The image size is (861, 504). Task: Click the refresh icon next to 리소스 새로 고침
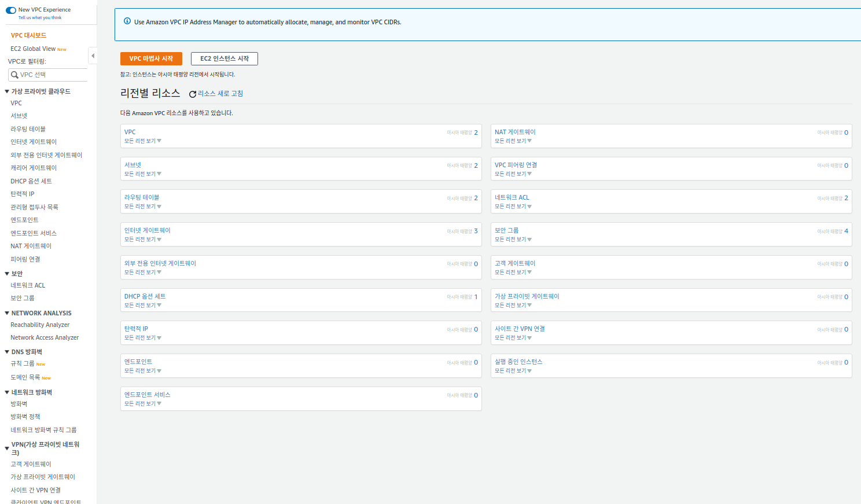[x=193, y=94]
